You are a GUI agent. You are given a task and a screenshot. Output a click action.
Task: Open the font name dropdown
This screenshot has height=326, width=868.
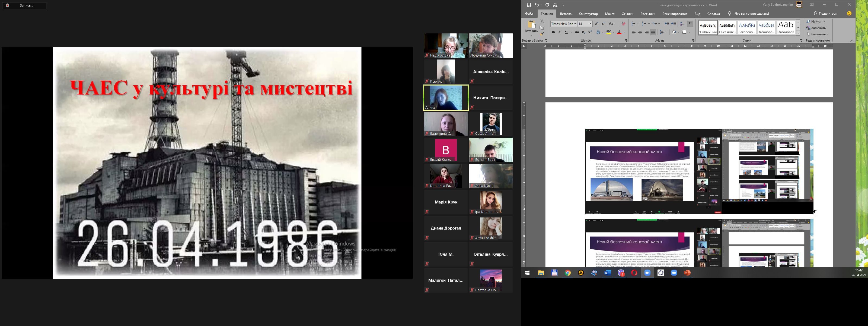coord(575,24)
